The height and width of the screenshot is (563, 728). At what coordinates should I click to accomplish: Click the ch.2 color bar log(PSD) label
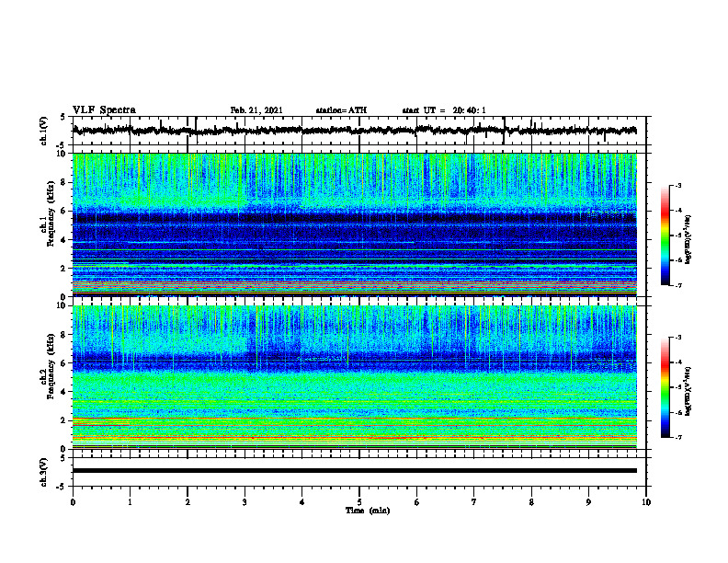coord(688,389)
